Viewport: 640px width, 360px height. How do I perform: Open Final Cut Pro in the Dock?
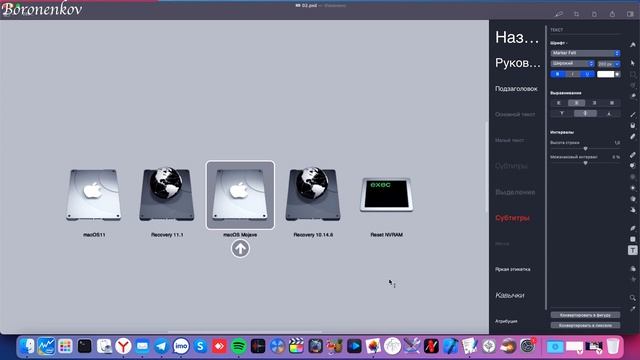(x=296, y=347)
